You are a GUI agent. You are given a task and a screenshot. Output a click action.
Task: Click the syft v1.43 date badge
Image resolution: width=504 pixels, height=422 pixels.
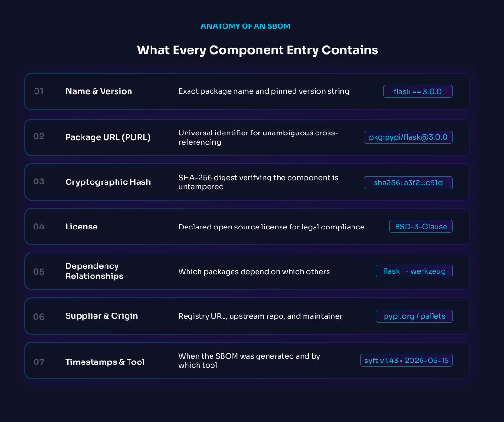[x=406, y=360]
